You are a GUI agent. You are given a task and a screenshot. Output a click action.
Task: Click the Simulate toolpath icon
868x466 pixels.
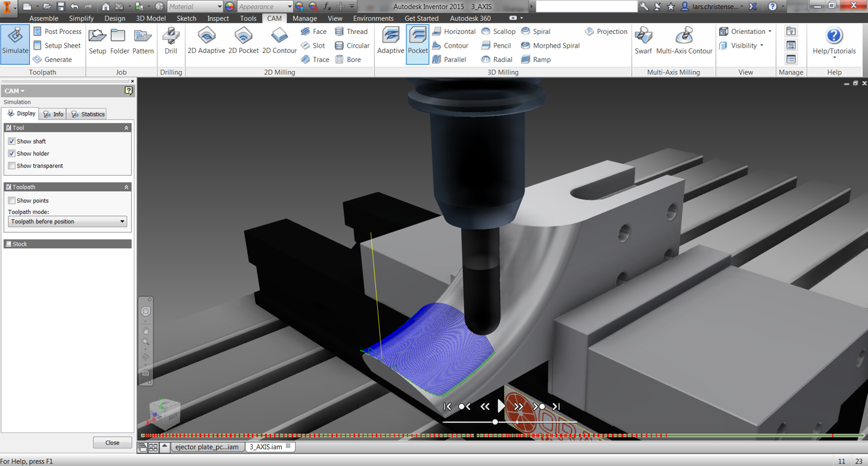click(15, 44)
